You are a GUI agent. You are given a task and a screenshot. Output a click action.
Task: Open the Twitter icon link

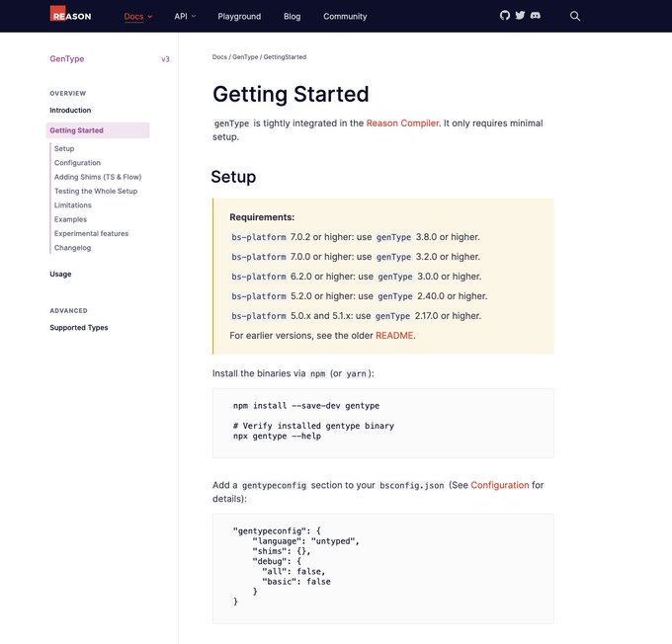click(520, 16)
